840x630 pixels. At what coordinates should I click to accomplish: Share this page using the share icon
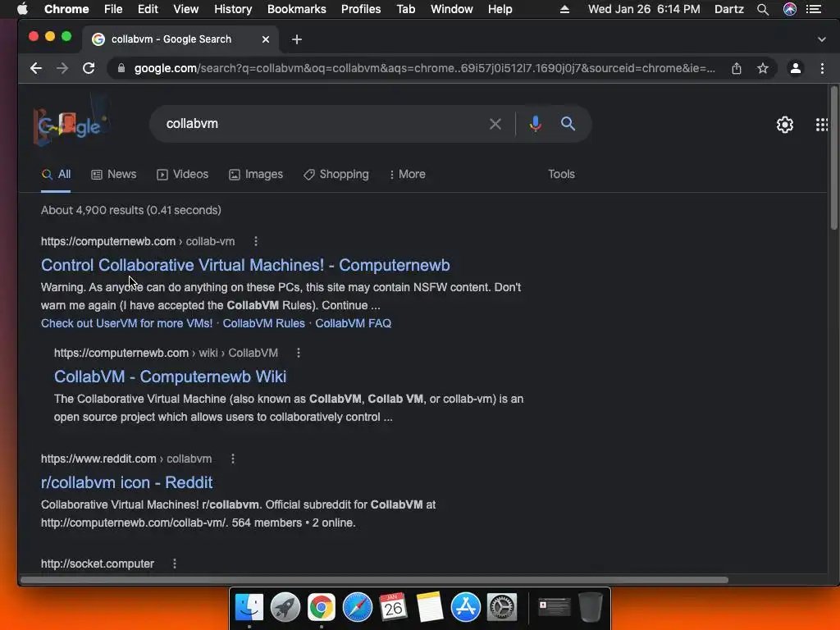pyautogui.click(x=737, y=68)
